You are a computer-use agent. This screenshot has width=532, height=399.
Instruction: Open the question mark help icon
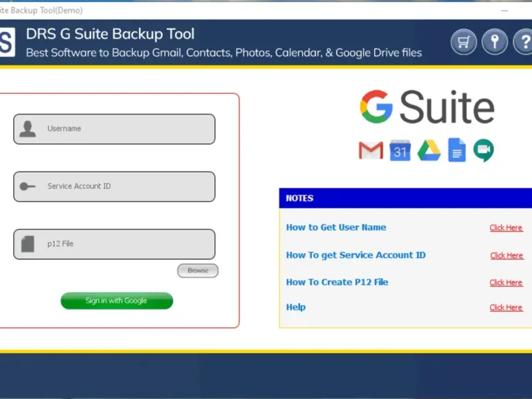[523, 42]
